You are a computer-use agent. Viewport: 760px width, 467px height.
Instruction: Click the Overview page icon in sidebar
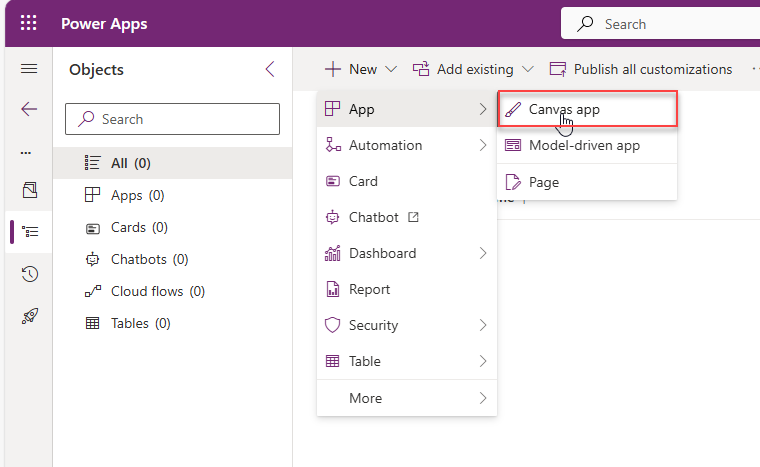click(30, 190)
